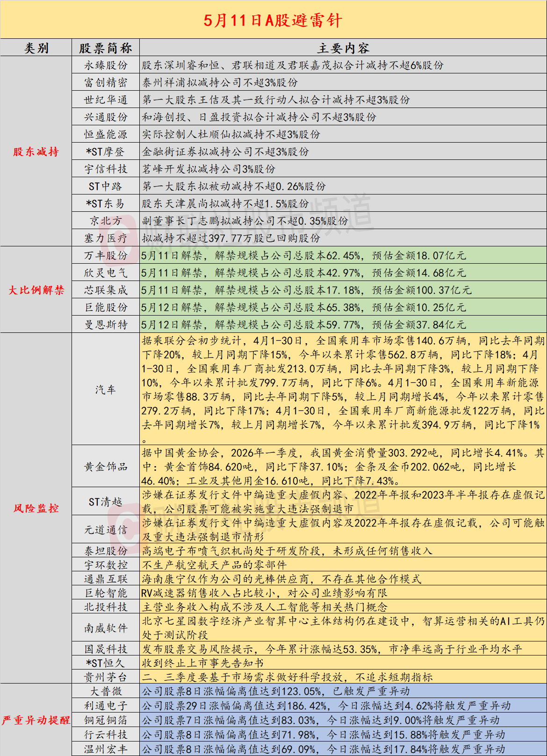The width and height of the screenshot is (547, 756).
Task: Click the 据乘联分会初步统计 car sales paragraph
Action: click(343, 389)
